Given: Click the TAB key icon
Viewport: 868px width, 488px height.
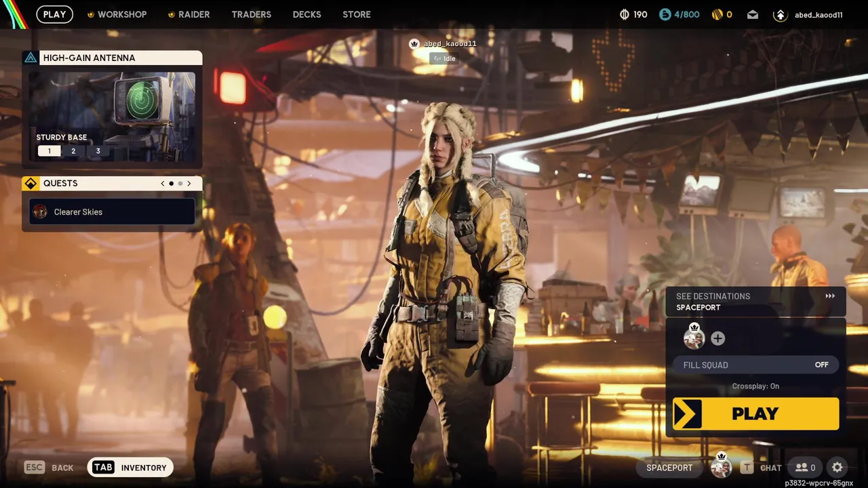Looking at the screenshot, I should click(103, 467).
